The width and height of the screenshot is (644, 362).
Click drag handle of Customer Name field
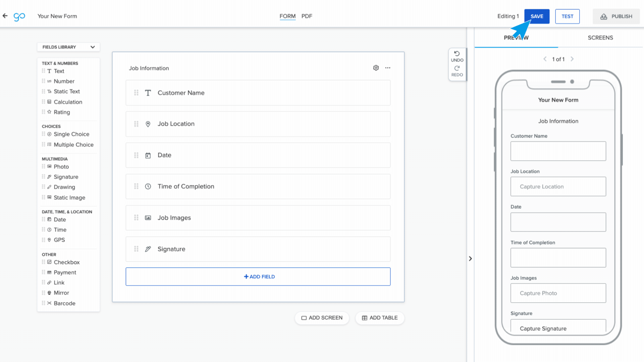coord(136,93)
